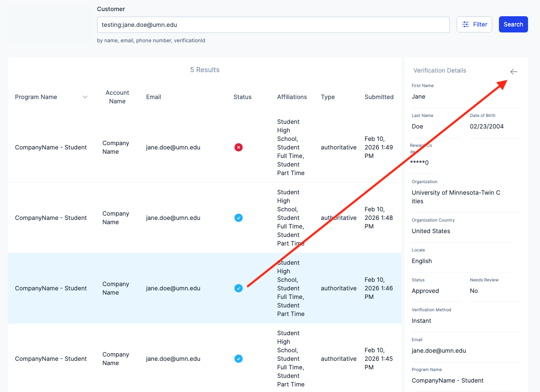540x392 pixels.
Task: Select the row submitted at 1:45 PM
Action: point(51,359)
